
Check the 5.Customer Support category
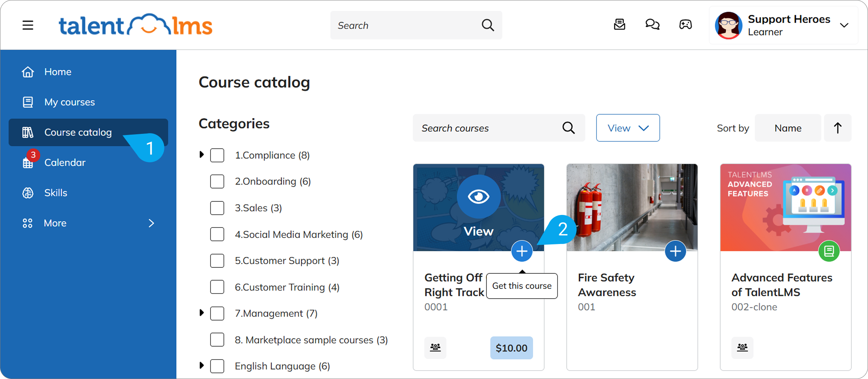(217, 261)
